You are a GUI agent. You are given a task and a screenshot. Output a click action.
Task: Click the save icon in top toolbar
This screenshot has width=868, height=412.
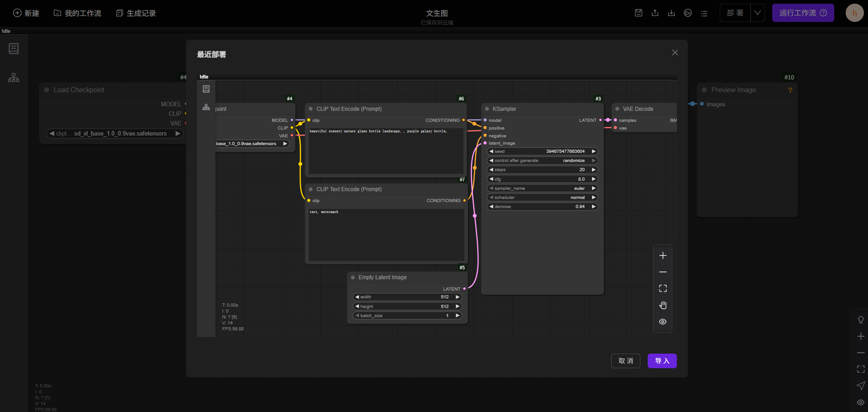[639, 13]
